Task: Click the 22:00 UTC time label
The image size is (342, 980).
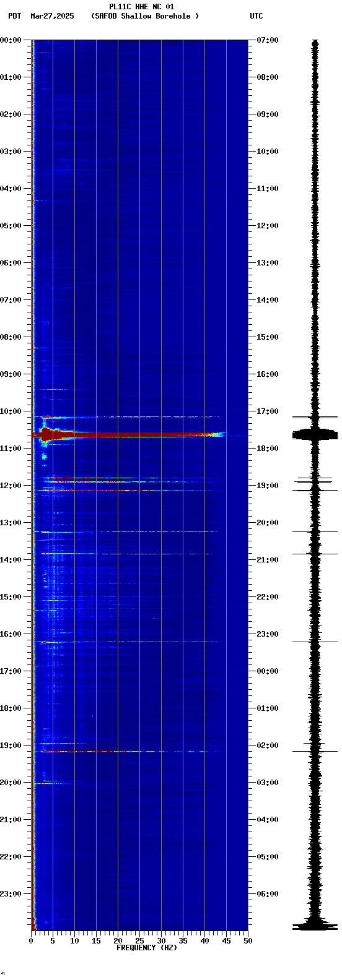Action: (268, 597)
